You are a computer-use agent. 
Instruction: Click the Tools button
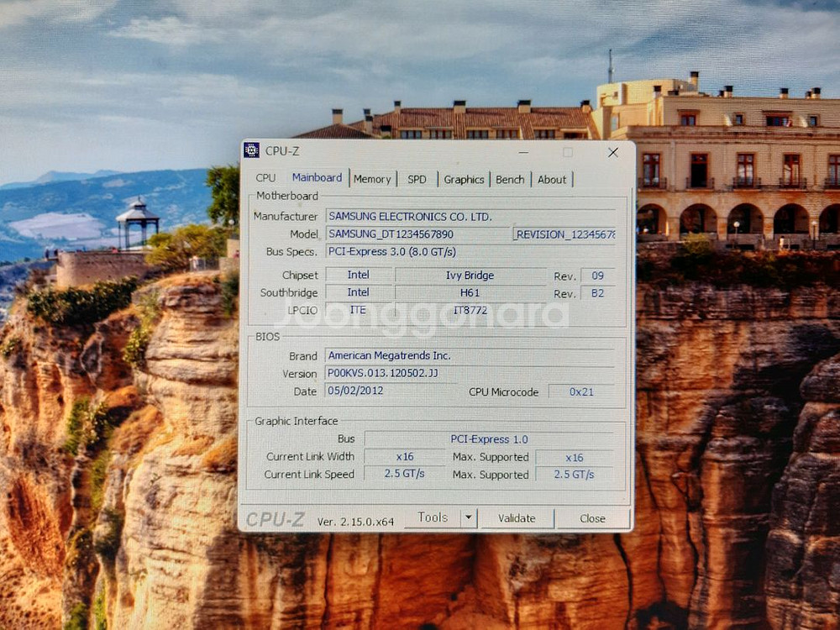[x=433, y=517]
